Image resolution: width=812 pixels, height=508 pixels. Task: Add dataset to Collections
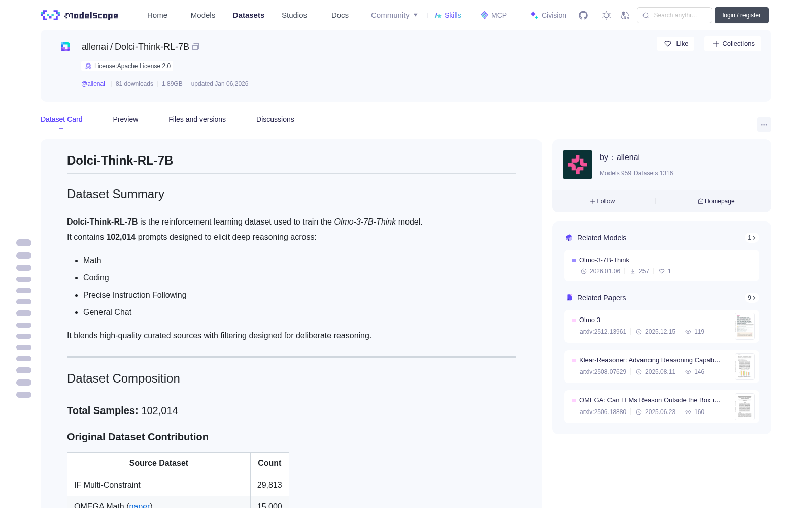pos(733,44)
